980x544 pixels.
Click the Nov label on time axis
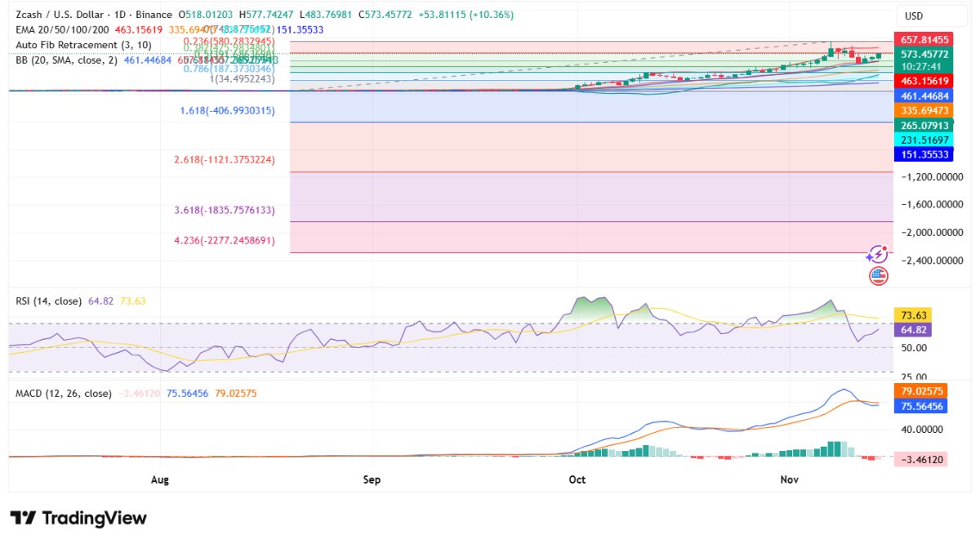coord(789,479)
